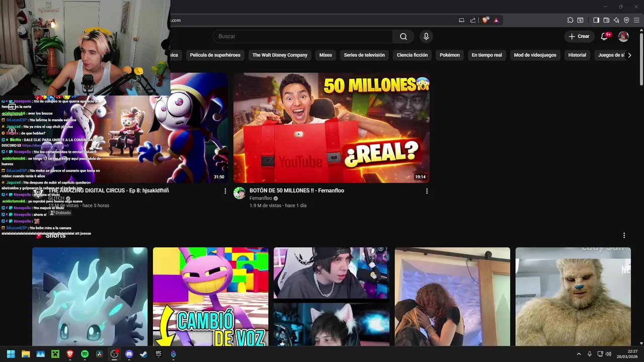Open the cat-ears streamer short thumbnail
Screen dimensions: 644x362
click(331, 297)
